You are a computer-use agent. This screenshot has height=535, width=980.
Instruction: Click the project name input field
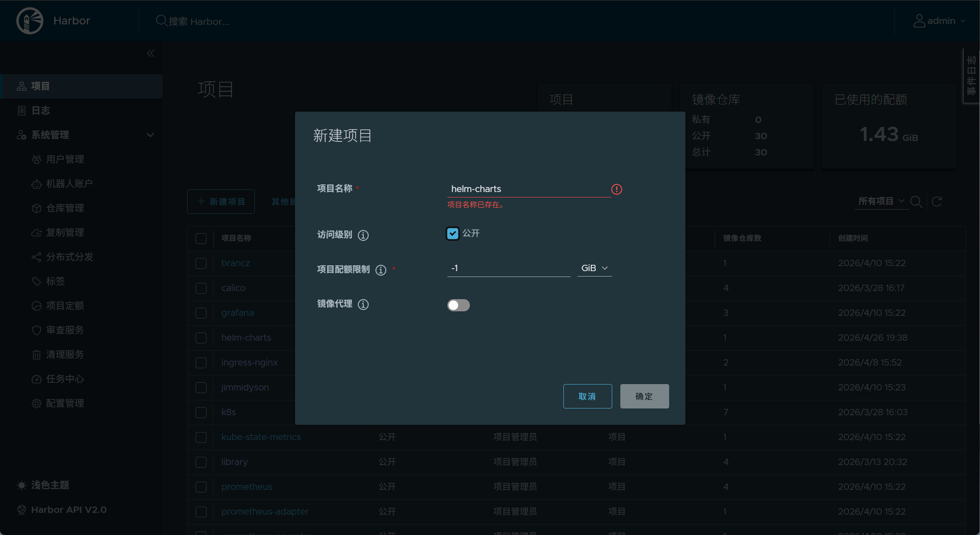(529, 189)
